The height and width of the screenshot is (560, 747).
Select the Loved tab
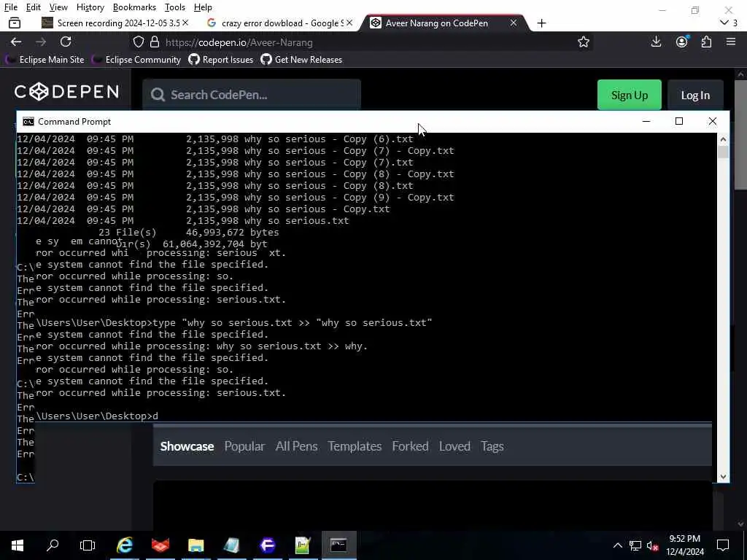(x=454, y=446)
